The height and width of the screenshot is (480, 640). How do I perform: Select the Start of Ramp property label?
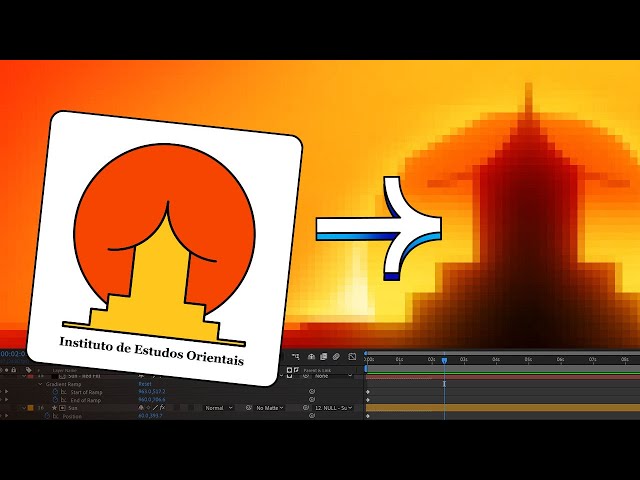(86, 392)
